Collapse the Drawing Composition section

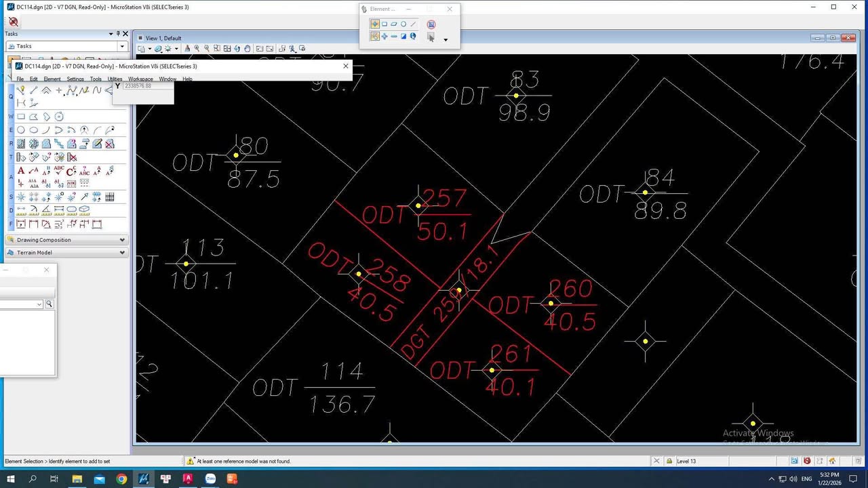click(122, 240)
